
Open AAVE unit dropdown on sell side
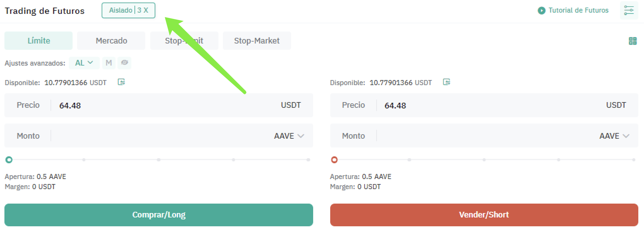[614, 136]
